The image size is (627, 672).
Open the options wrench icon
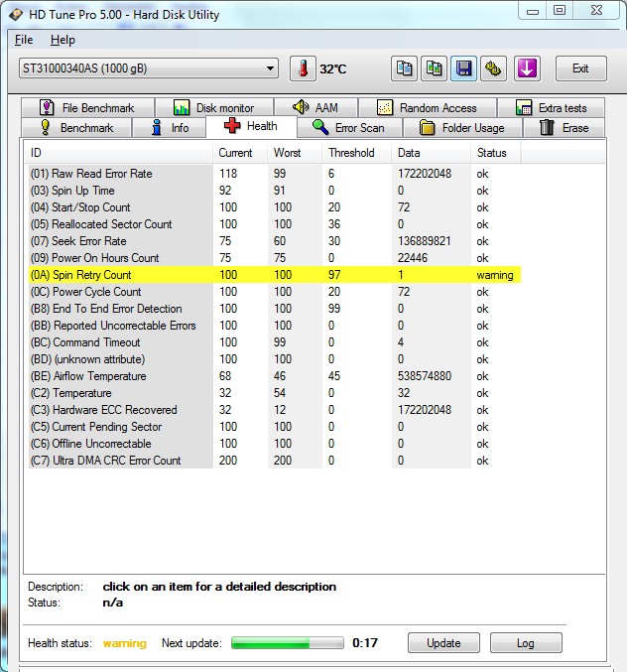(x=493, y=68)
